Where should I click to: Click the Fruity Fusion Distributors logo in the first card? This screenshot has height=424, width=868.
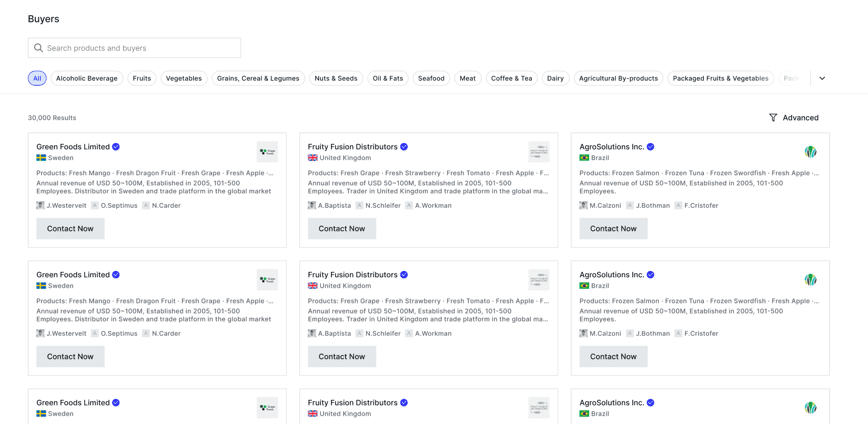[x=539, y=152]
